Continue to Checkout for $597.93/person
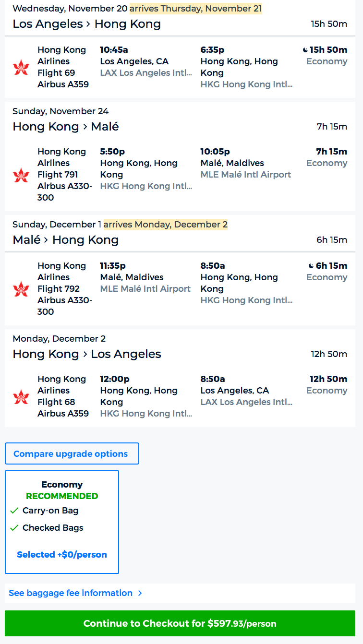This screenshot has width=363, height=644. [x=180, y=623]
